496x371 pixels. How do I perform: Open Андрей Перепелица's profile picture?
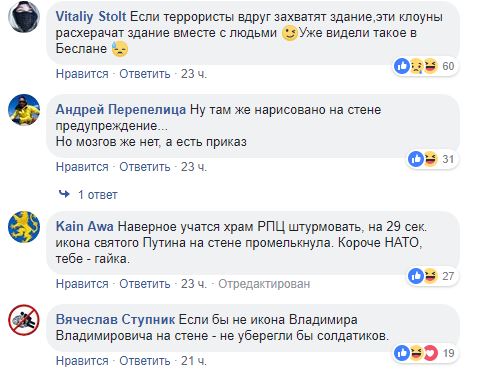[24, 110]
